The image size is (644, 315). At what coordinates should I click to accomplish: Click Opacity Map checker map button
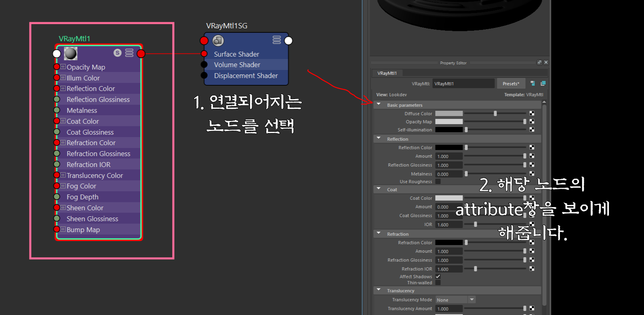pos(532,121)
